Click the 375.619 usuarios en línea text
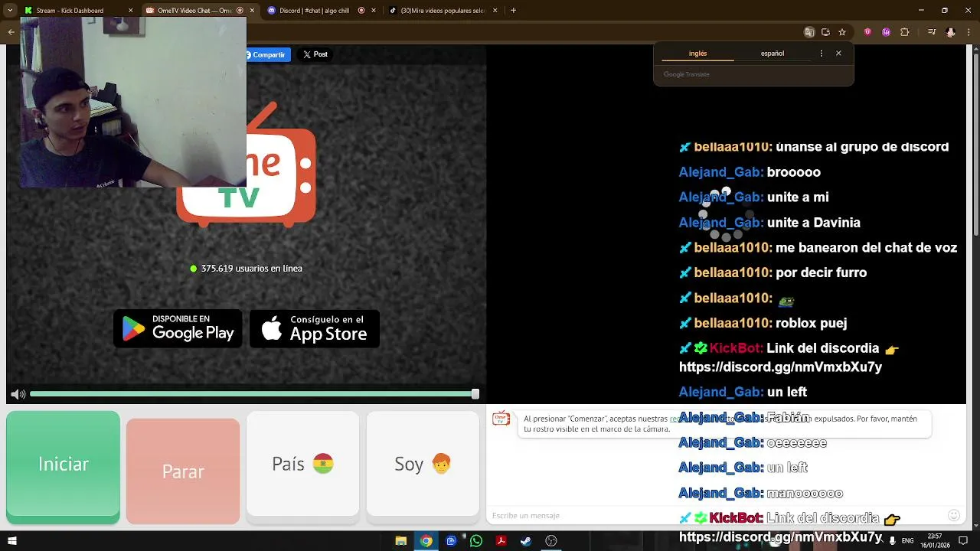Screen dimensions: 980x551 (x=251, y=269)
